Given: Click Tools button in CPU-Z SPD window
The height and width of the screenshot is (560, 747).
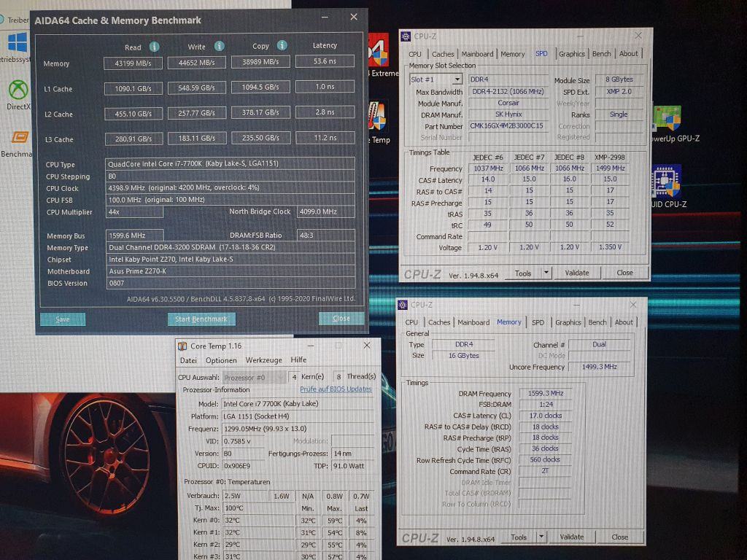Looking at the screenshot, I should pos(522,273).
